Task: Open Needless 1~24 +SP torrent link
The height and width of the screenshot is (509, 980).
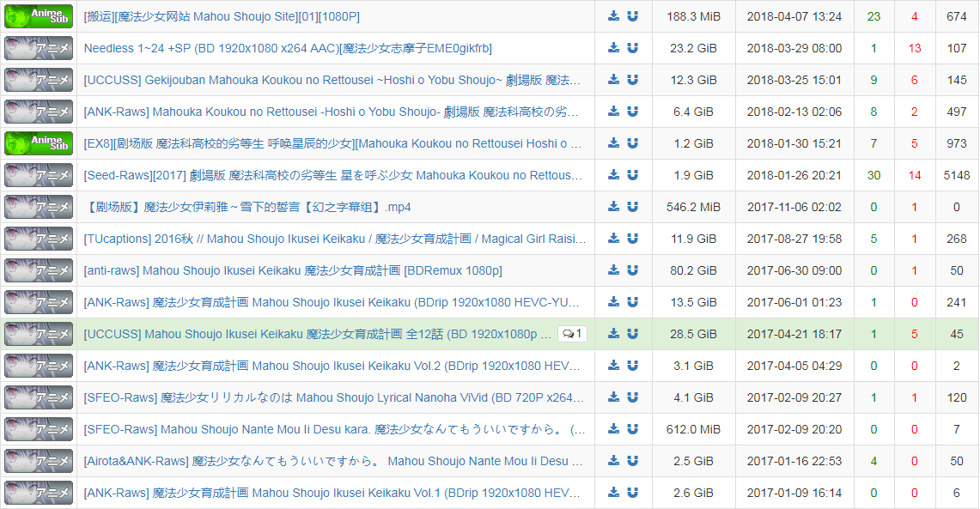Action: 288,48
